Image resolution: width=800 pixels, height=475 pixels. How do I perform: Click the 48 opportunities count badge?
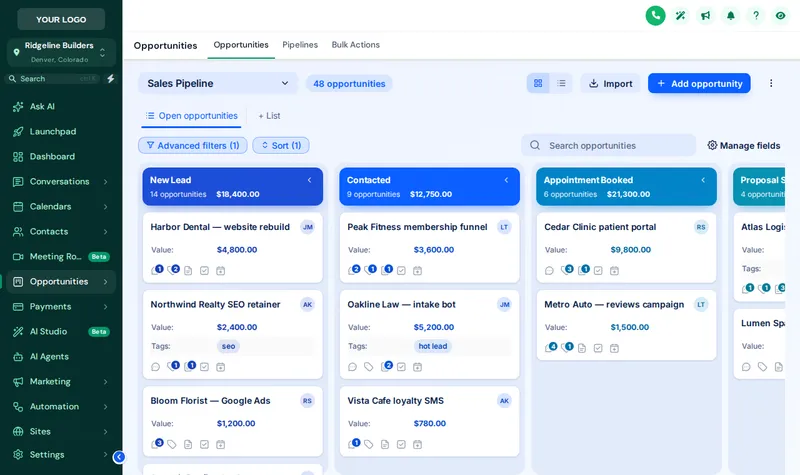[349, 84]
